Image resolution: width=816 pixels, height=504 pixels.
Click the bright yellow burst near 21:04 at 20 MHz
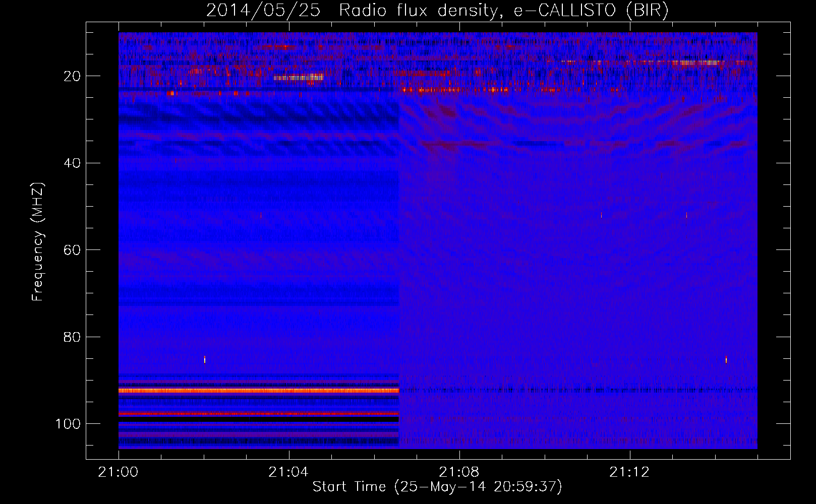(x=299, y=78)
